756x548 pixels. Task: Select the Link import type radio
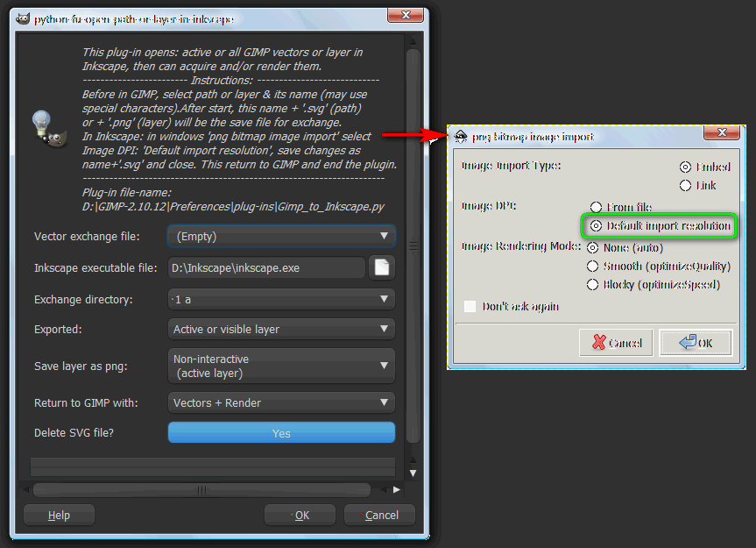point(685,185)
